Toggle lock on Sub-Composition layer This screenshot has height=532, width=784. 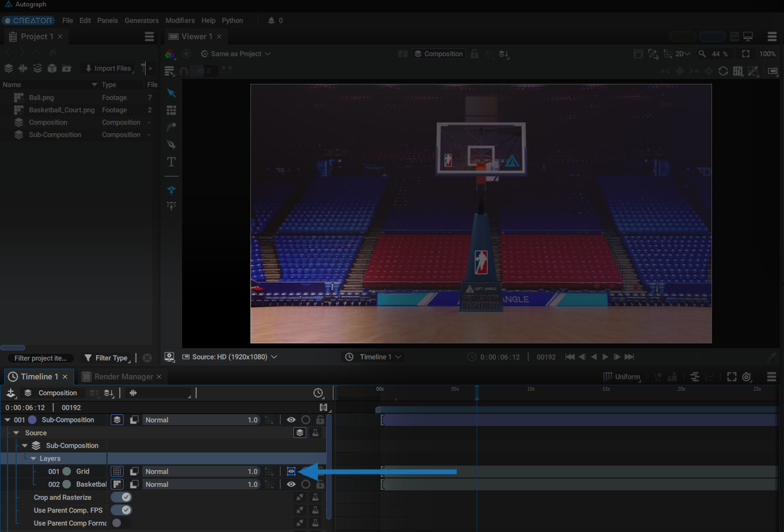[x=320, y=420]
